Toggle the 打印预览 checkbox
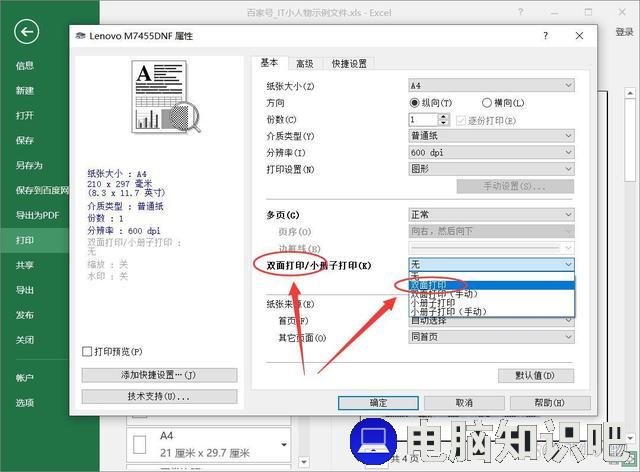 pos(87,352)
